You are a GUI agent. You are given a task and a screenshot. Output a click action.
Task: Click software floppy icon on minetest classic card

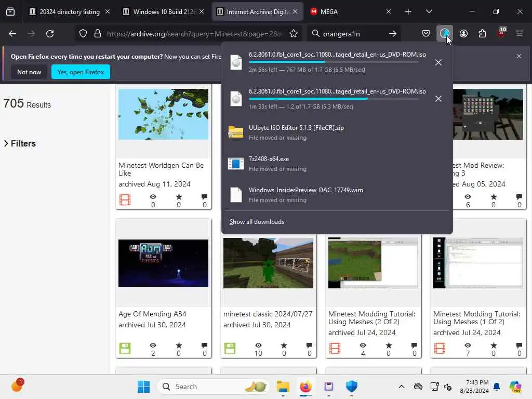230,349
